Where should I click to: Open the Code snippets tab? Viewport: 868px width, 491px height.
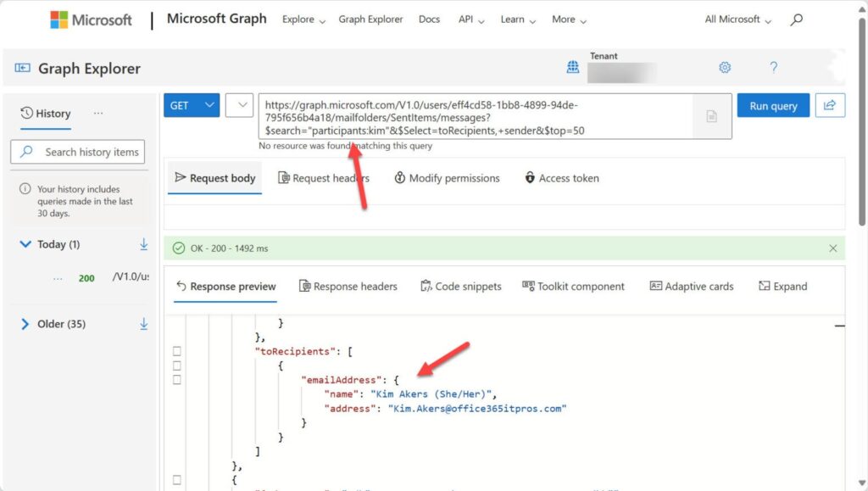[460, 287]
